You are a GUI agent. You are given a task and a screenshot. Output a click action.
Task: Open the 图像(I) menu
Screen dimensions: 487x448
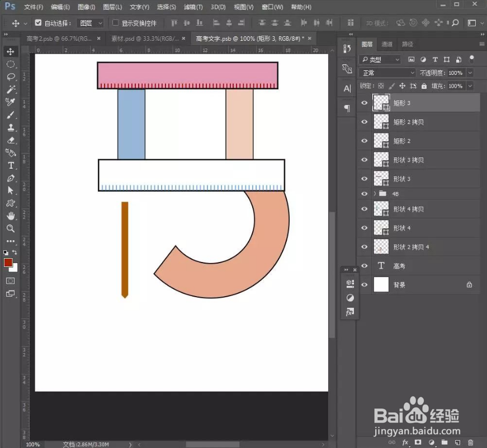(86, 7)
